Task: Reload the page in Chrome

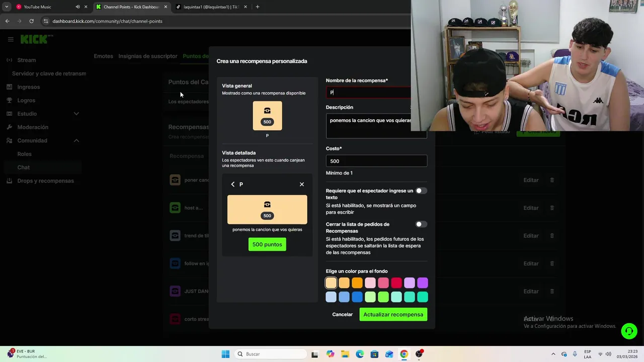Action: pos(31,21)
